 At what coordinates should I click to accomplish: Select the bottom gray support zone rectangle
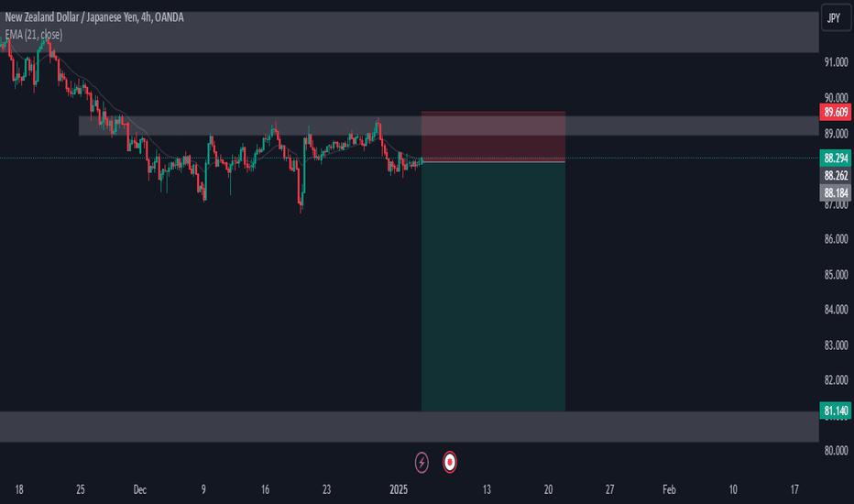pos(409,427)
